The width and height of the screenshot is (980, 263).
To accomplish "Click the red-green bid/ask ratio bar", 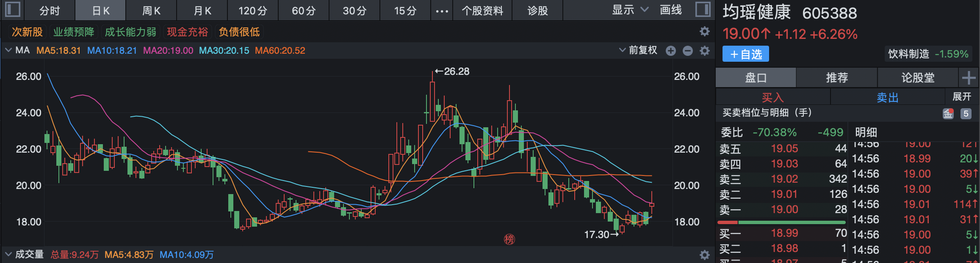I will point(781,222).
